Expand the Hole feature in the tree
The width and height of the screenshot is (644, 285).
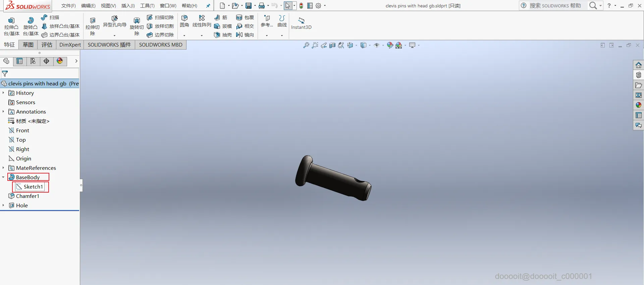(x=3, y=205)
